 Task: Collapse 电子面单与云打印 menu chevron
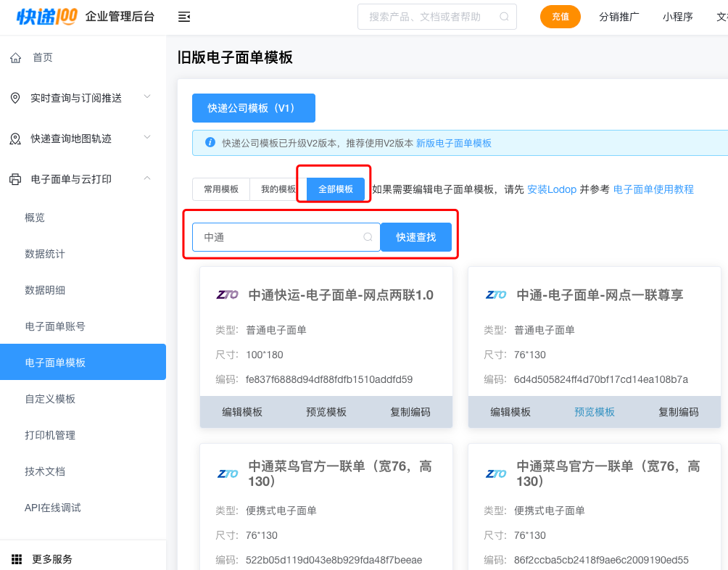click(147, 178)
